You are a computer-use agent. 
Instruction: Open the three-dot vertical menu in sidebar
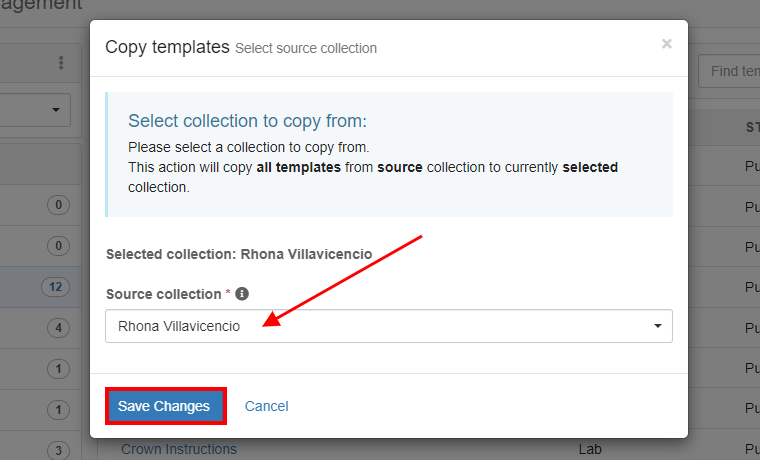[61, 63]
